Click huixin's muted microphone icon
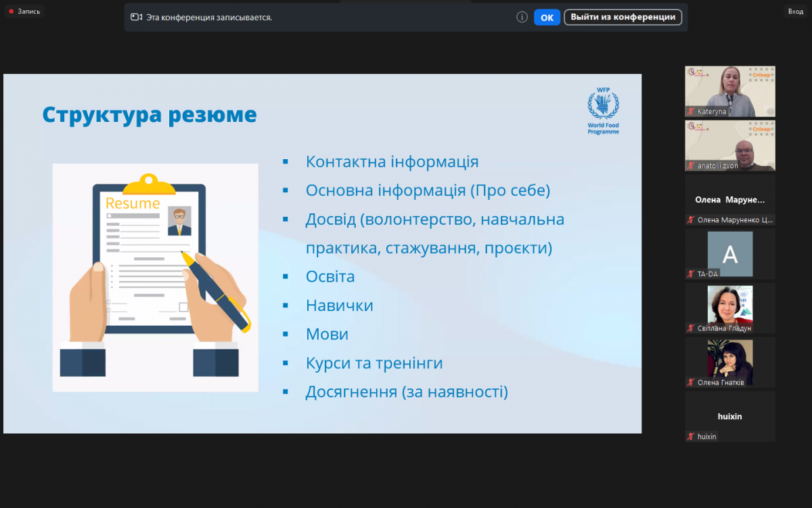 pyautogui.click(x=690, y=436)
